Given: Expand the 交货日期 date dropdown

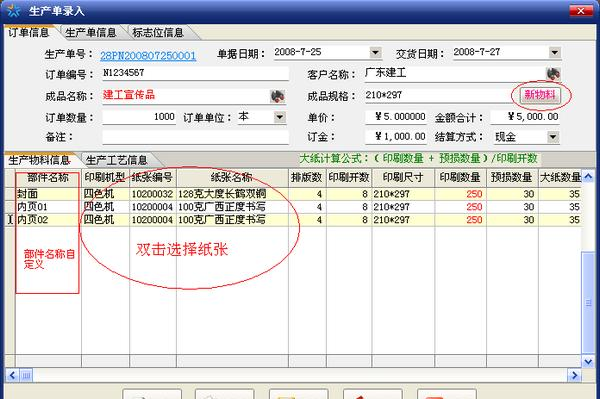Looking at the screenshot, I should pyautogui.click(x=554, y=52).
